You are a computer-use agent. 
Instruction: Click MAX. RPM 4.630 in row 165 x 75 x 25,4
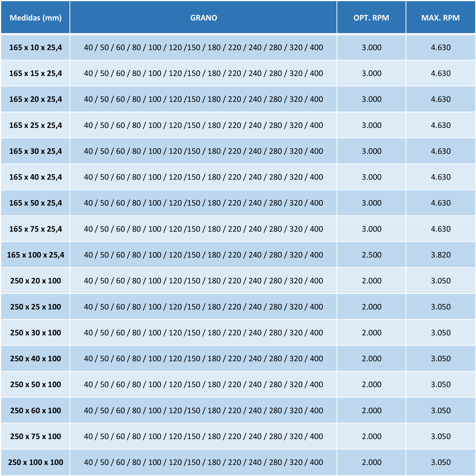[x=441, y=229]
